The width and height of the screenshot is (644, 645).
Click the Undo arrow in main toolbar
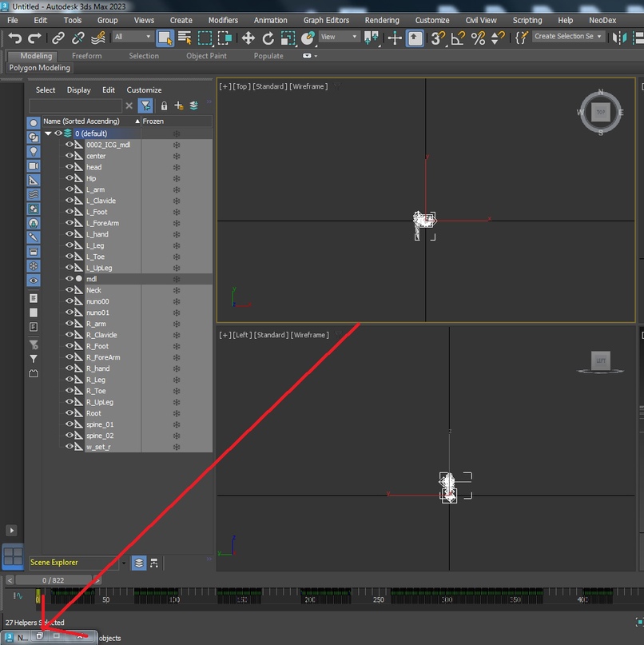click(x=14, y=38)
